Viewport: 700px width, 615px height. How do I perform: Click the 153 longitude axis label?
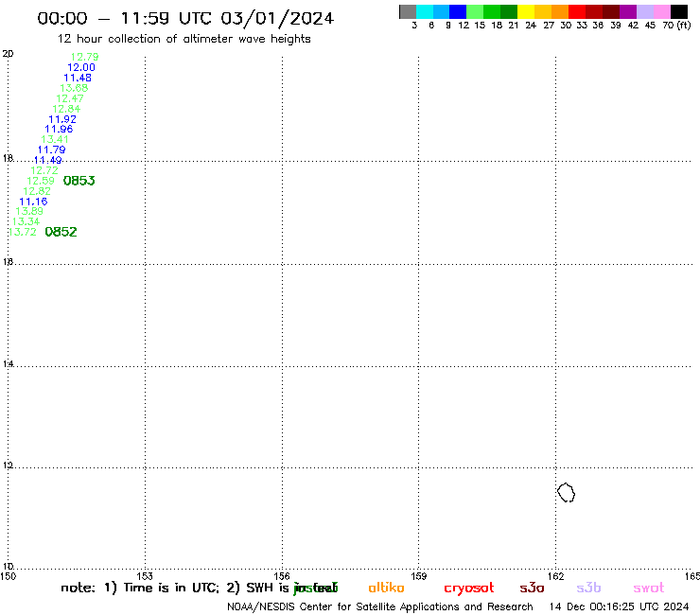click(x=145, y=576)
